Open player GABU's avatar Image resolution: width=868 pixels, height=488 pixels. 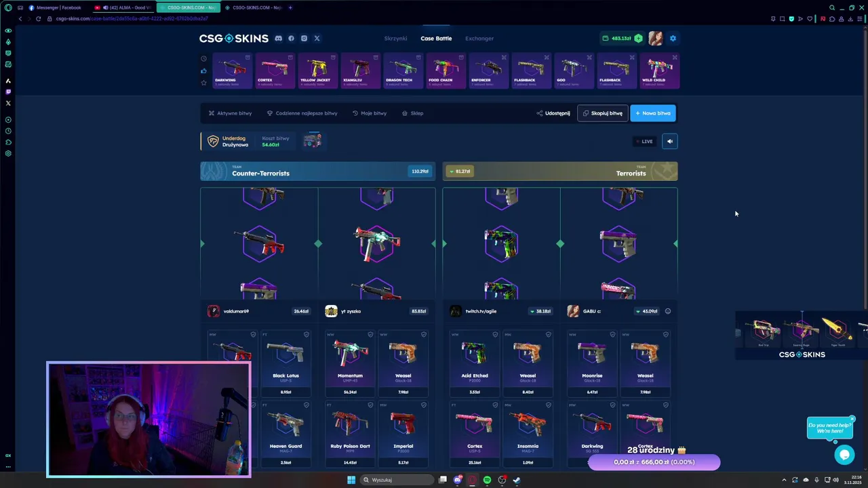point(573,311)
